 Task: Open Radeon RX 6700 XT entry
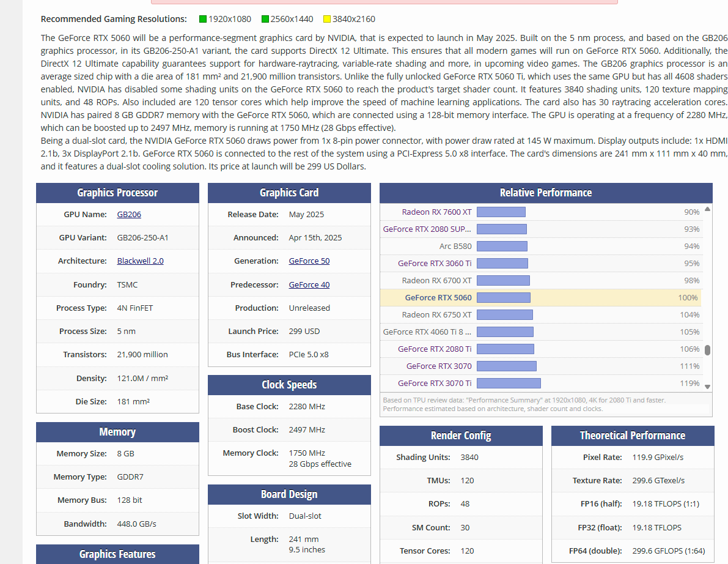pos(436,281)
